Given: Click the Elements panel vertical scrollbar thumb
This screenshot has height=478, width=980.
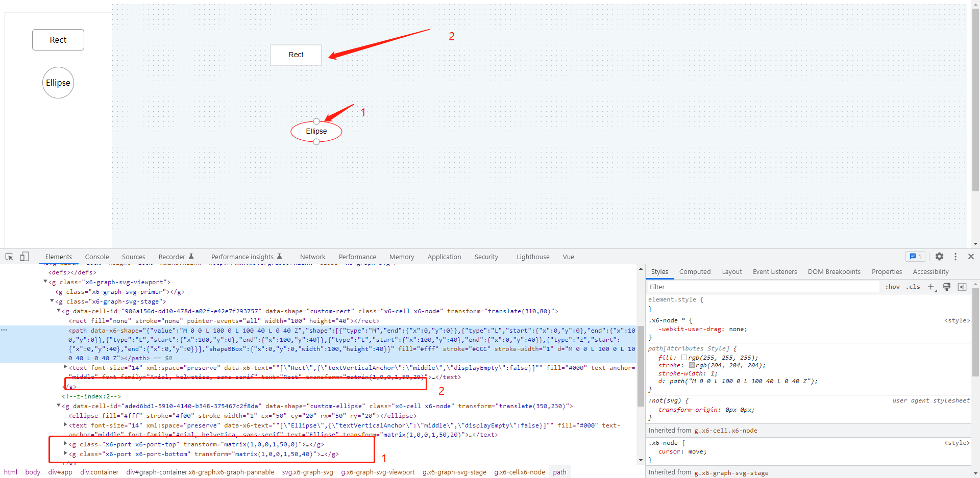Looking at the screenshot, I should (x=641, y=366).
